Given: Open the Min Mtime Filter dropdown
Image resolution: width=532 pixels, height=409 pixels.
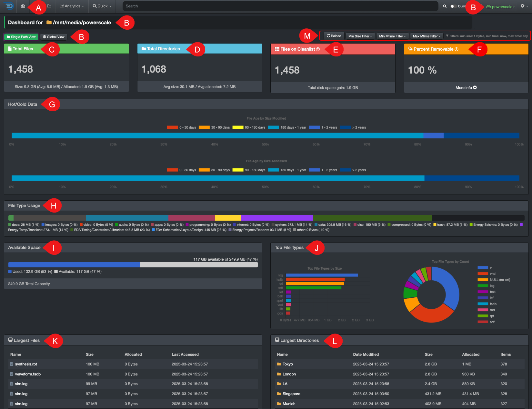Looking at the screenshot, I should point(392,36).
